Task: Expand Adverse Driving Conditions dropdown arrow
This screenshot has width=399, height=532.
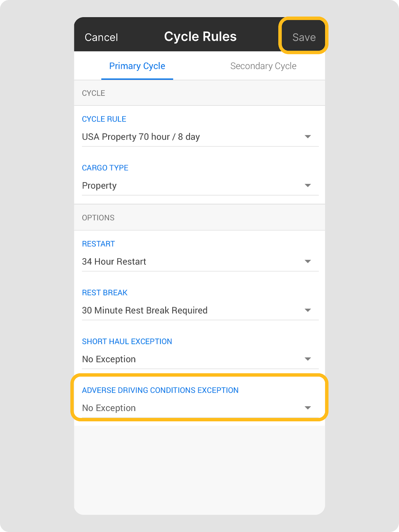Action: point(308,408)
